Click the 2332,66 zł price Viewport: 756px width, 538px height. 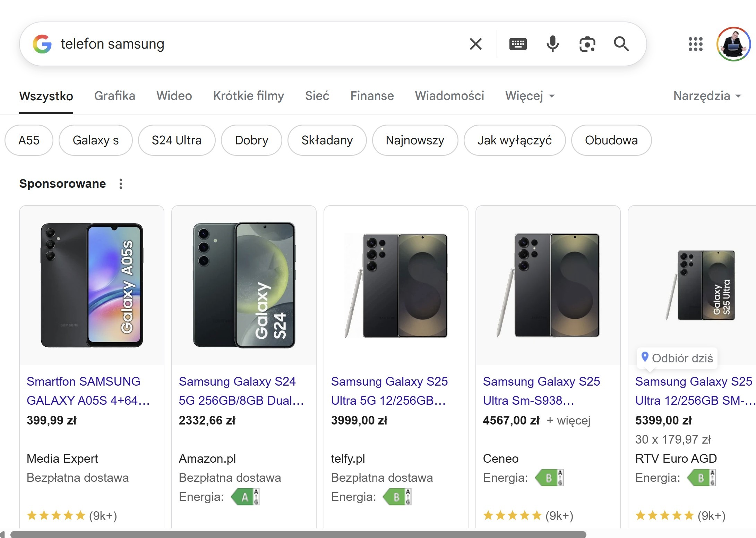point(207,420)
